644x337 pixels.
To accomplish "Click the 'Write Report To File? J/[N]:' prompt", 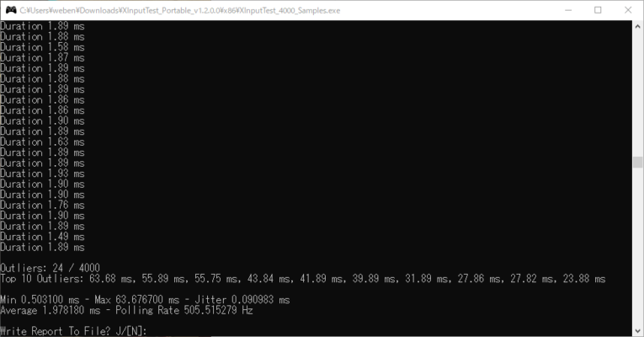I will [x=73, y=331].
